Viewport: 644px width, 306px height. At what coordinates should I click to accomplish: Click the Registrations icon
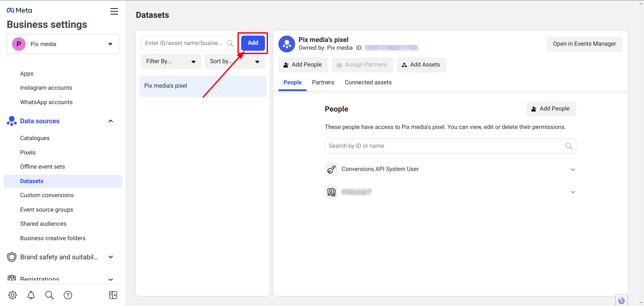tap(12, 278)
